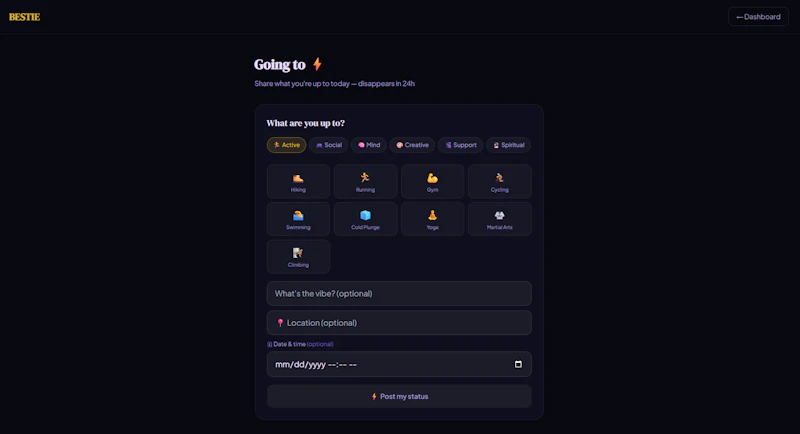Image resolution: width=800 pixels, height=434 pixels.
Task: Submit with Post my status button
Action: [x=399, y=396]
